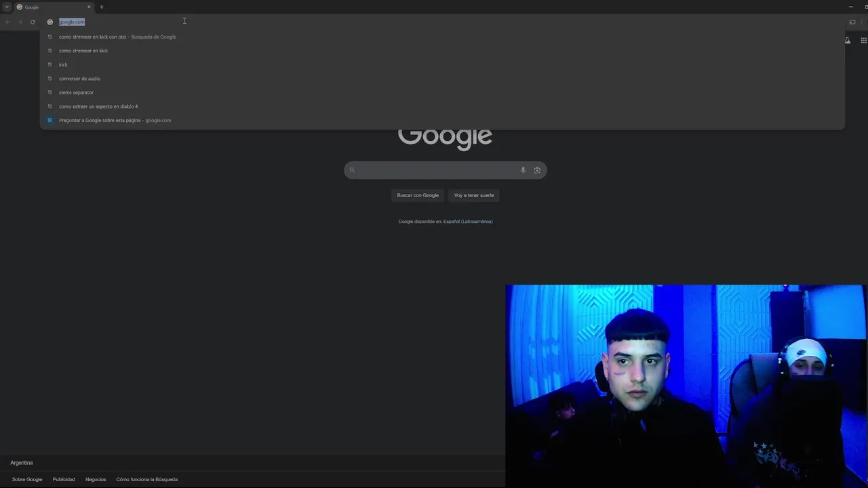
Task: Open search by image camera icon
Action: 537,170
